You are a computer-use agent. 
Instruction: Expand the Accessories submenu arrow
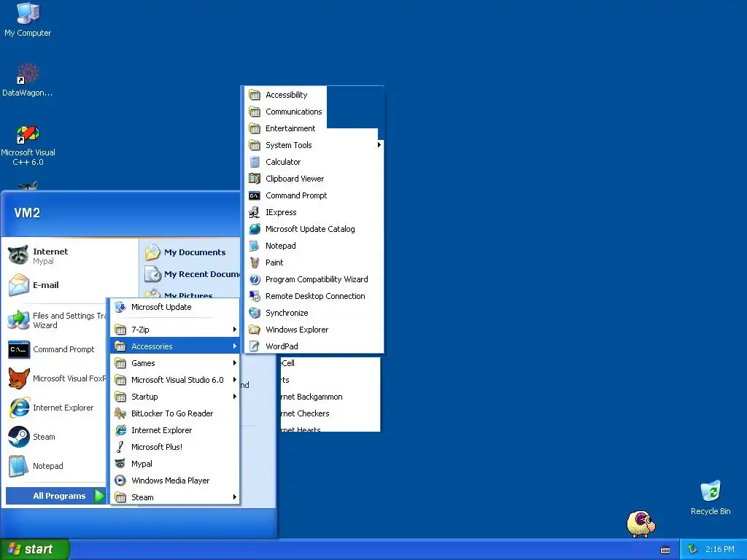(x=234, y=346)
